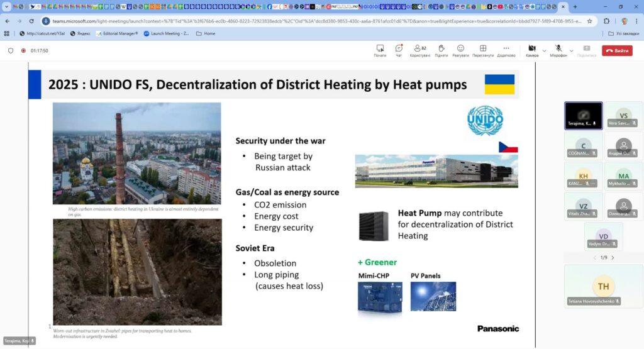Open the More actions (Додатково) menu
Screen dimensions: 644x349
(506, 50)
